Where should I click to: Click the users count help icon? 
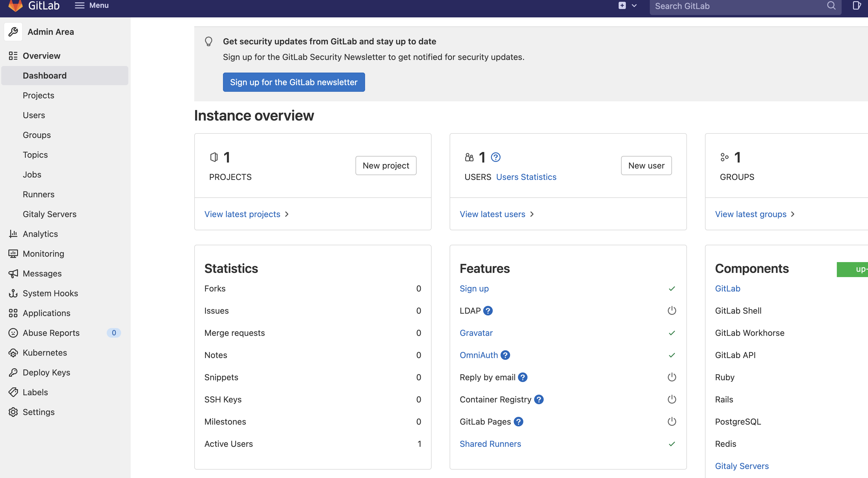[x=495, y=157]
